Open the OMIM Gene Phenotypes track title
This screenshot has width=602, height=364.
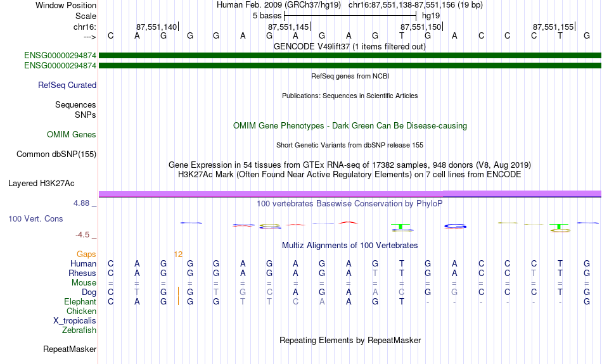350,126
